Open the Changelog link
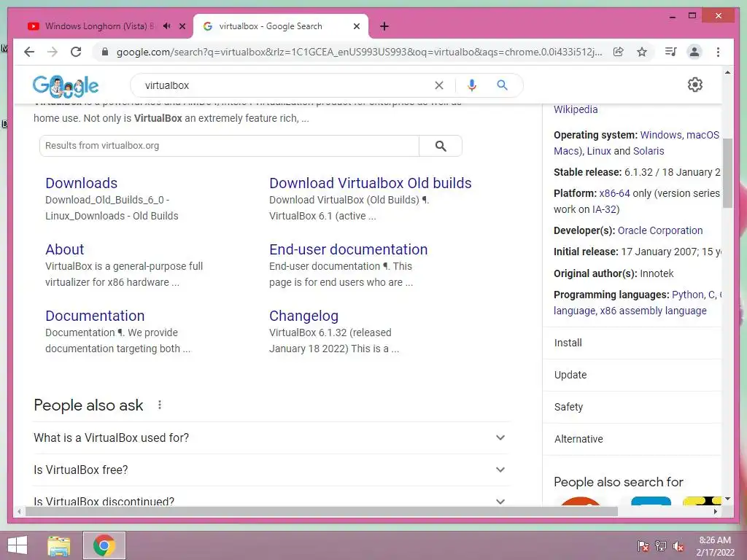 point(304,316)
